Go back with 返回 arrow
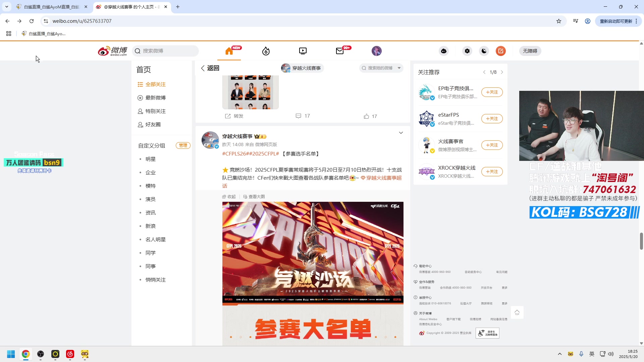The width and height of the screenshot is (644, 362). (210, 68)
